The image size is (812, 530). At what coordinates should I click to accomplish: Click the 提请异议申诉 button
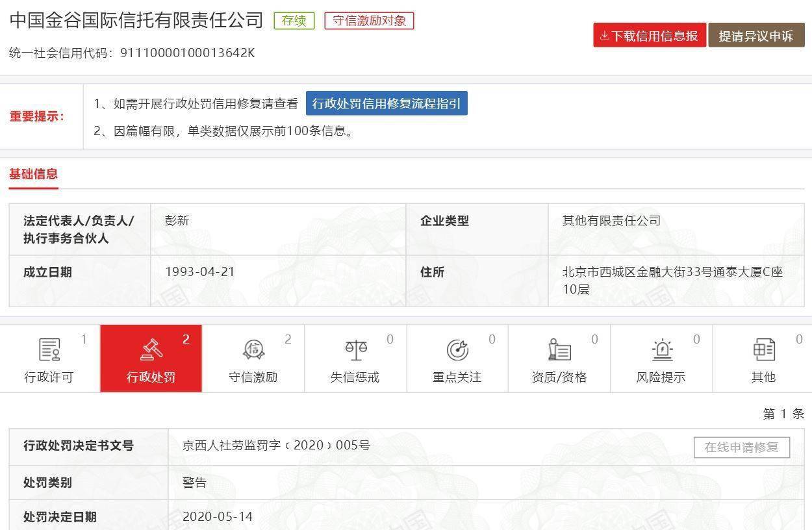pos(756,36)
